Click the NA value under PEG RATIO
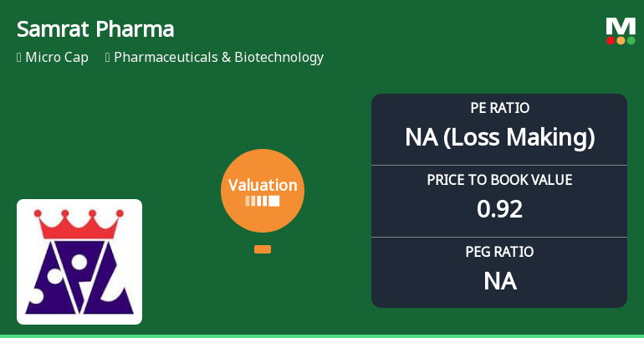644x338 pixels. pyautogui.click(x=499, y=280)
